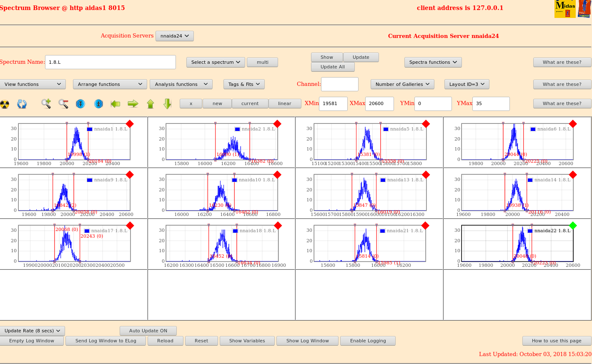Click the Midas logo icon

tap(565, 9)
